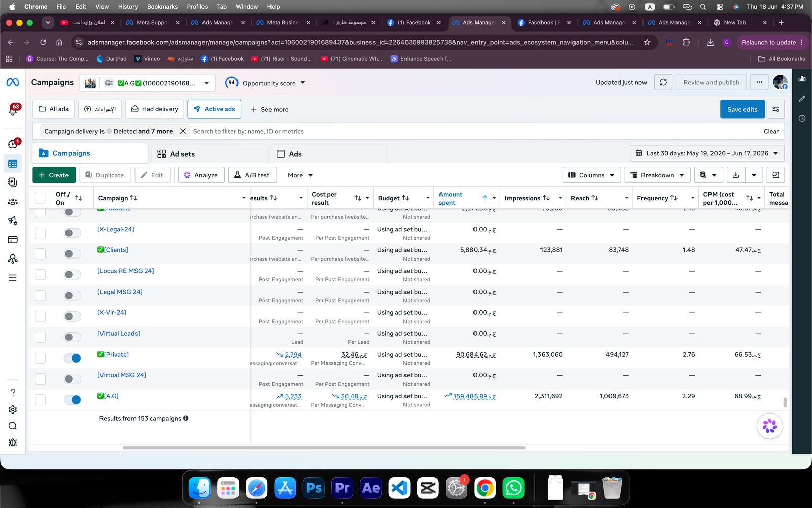812x508 pixels.
Task: Remove the campaign delivery filter chip
Action: point(183,131)
